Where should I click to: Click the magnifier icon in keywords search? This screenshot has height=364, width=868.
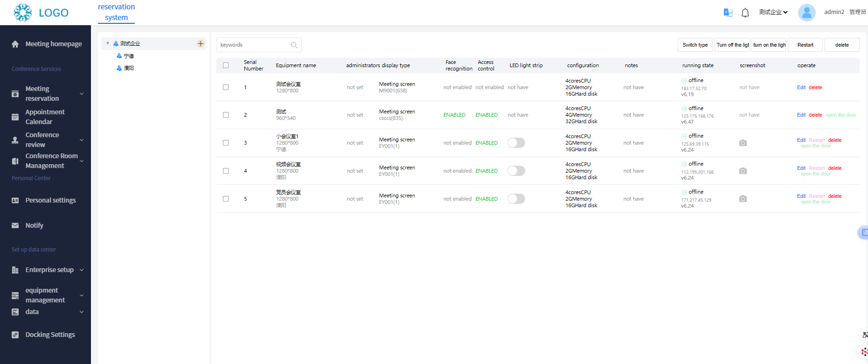coord(294,45)
